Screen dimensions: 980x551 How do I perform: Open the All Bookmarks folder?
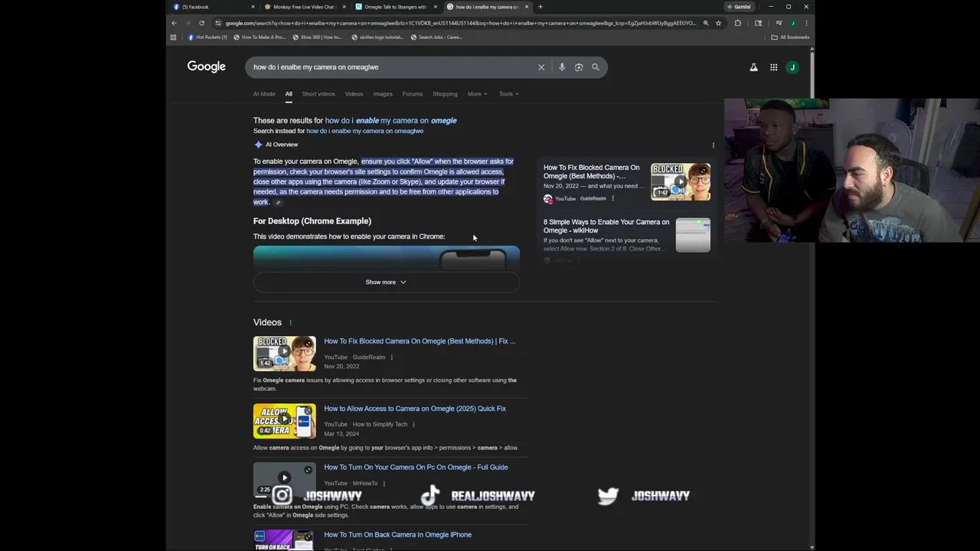[x=790, y=37]
